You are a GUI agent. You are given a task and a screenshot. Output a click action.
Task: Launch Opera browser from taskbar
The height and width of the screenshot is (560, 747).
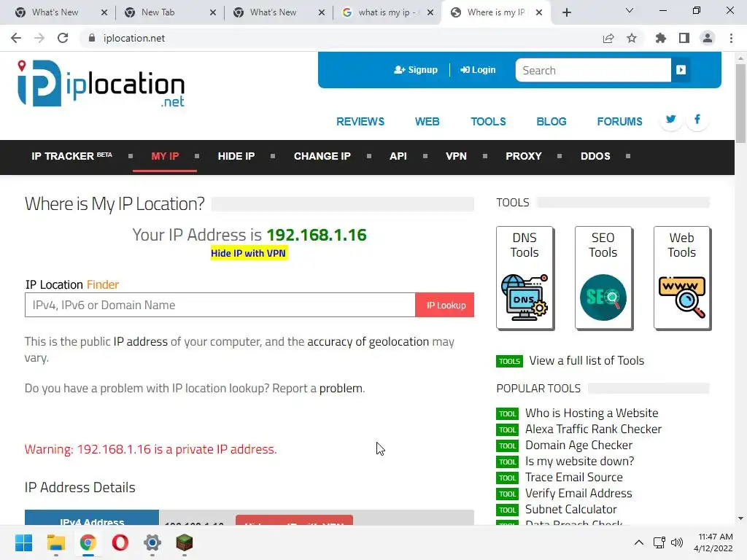(x=120, y=542)
